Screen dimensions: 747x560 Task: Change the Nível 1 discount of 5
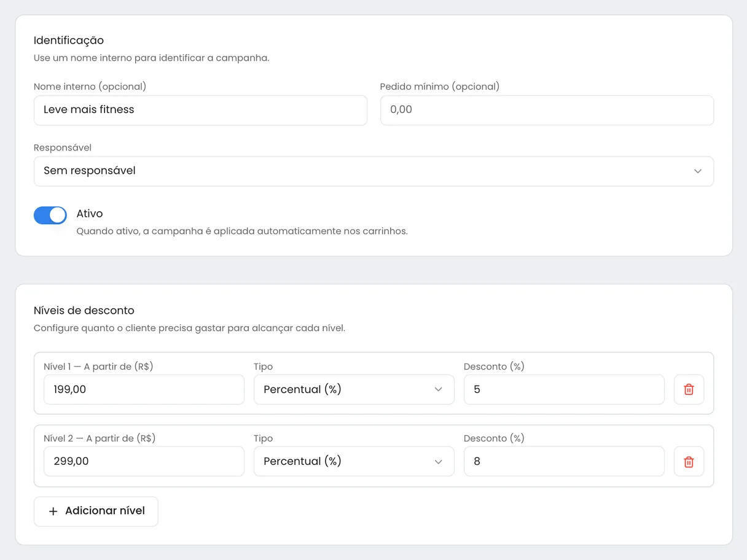[564, 389]
